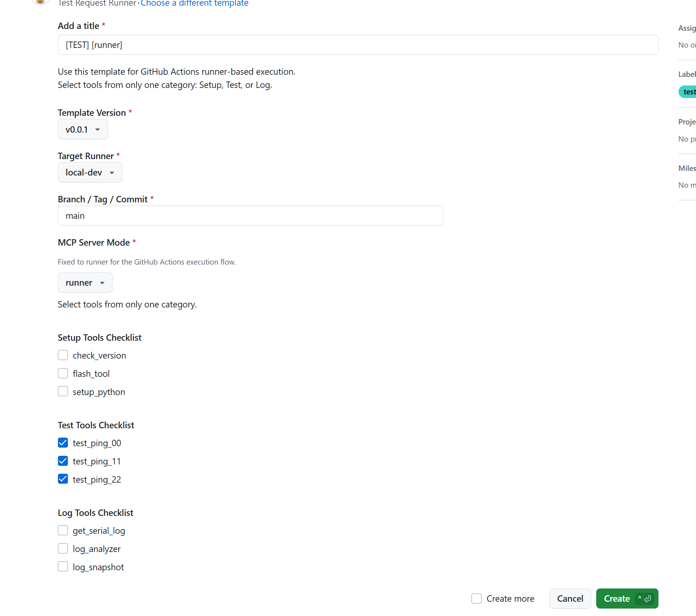Click the Branch / Tag / Commit field
Image resolution: width=696 pixels, height=616 pixels.
pyautogui.click(x=250, y=216)
